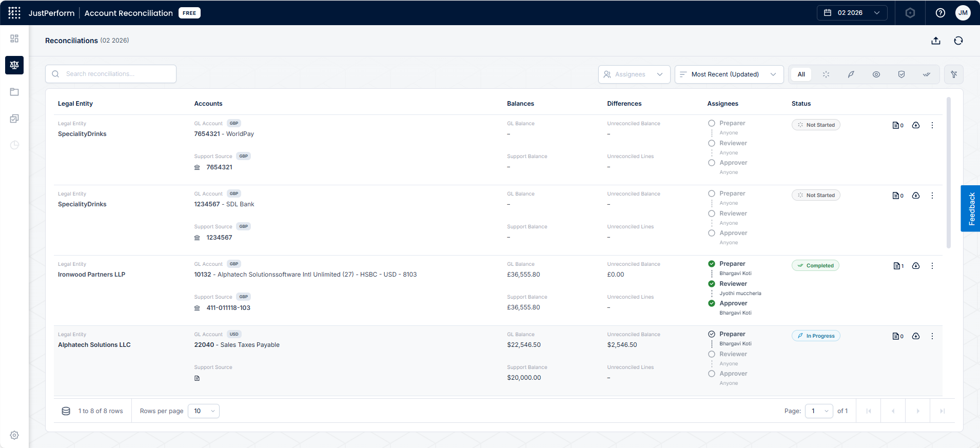Open documents icon for Ironwood Partners row
Image resolution: width=980 pixels, height=448 pixels.
pyautogui.click(x=898, y=266)
